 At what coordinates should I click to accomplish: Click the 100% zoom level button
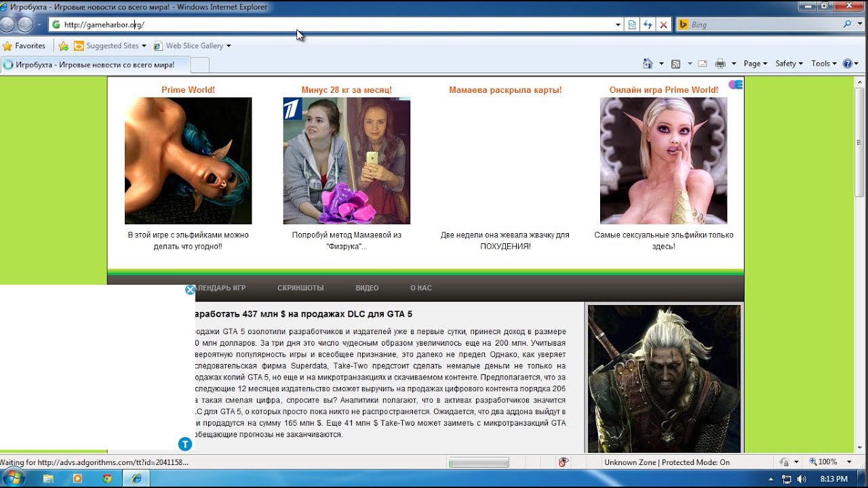(x=823, y=462)
